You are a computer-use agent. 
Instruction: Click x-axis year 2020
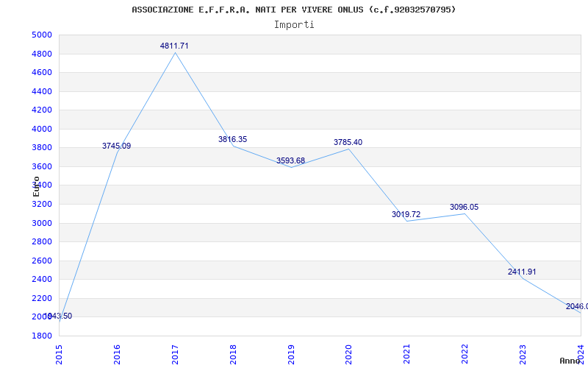click(x=348, y=355)
